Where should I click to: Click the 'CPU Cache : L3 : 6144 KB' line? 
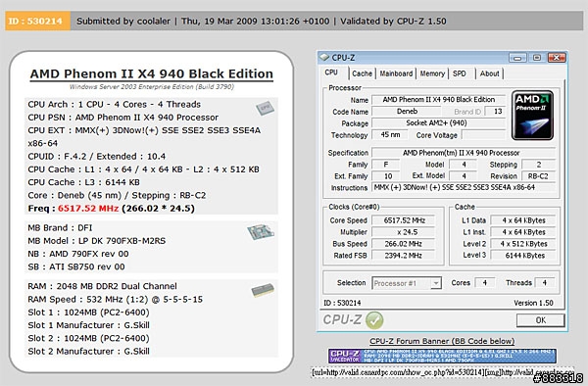[x=83, y=182]
